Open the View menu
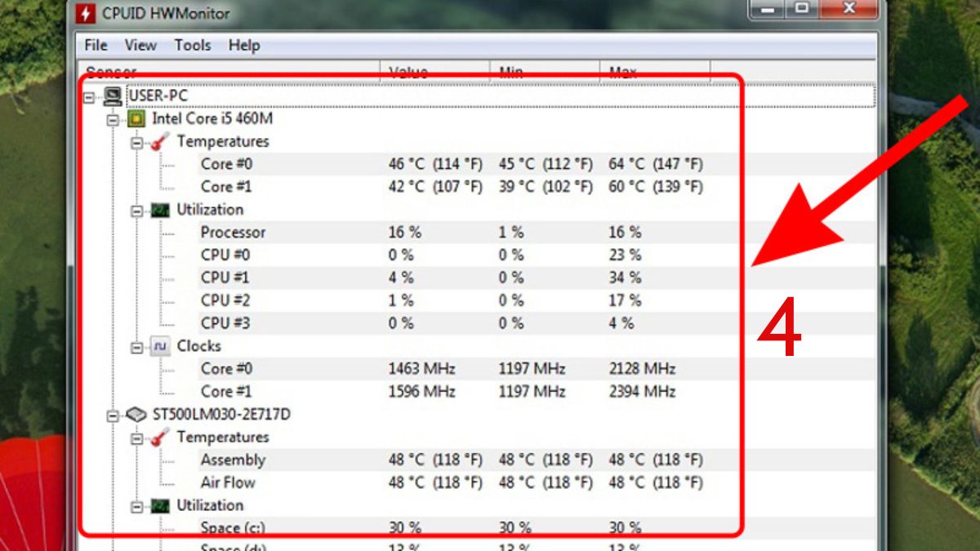 pyautogui.click(x=140, y=45)
